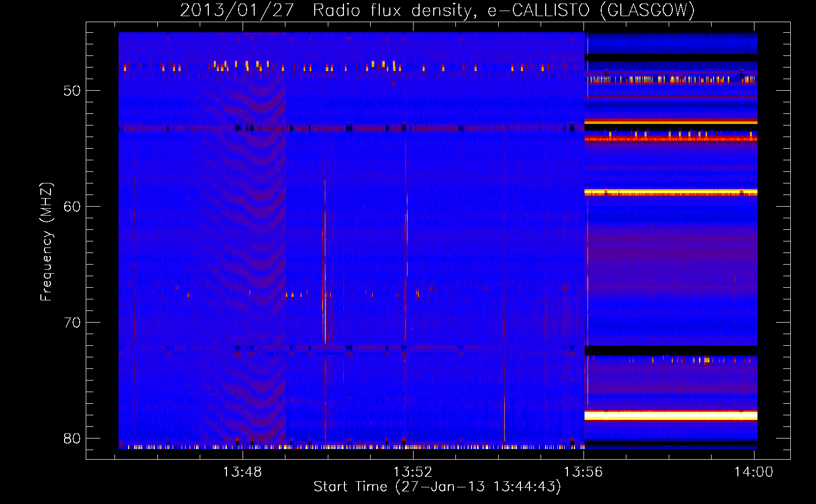Click the 13:52 time tick label
The image size is (816, 504).
tap(413, 472)
